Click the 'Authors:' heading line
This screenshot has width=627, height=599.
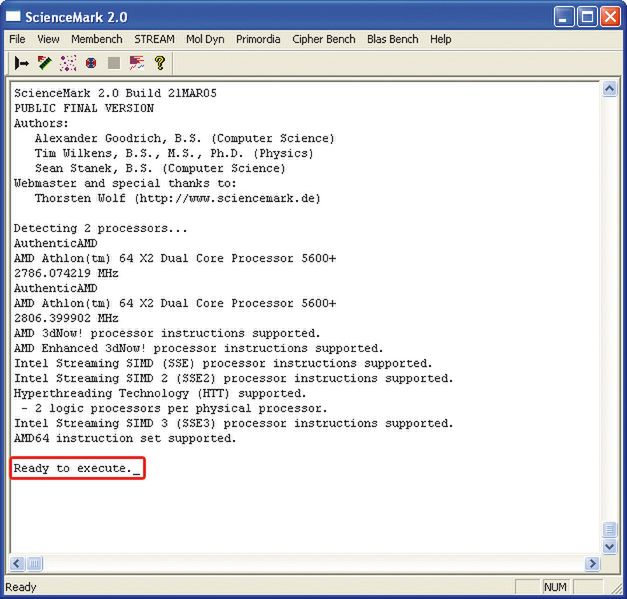click(41, 123)
